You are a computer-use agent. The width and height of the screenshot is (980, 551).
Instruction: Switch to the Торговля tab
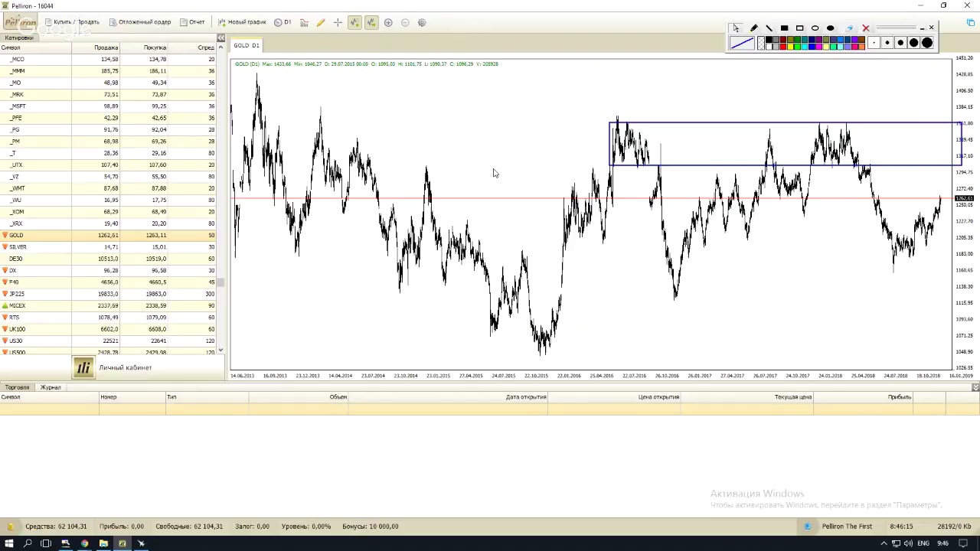(18, 387)
